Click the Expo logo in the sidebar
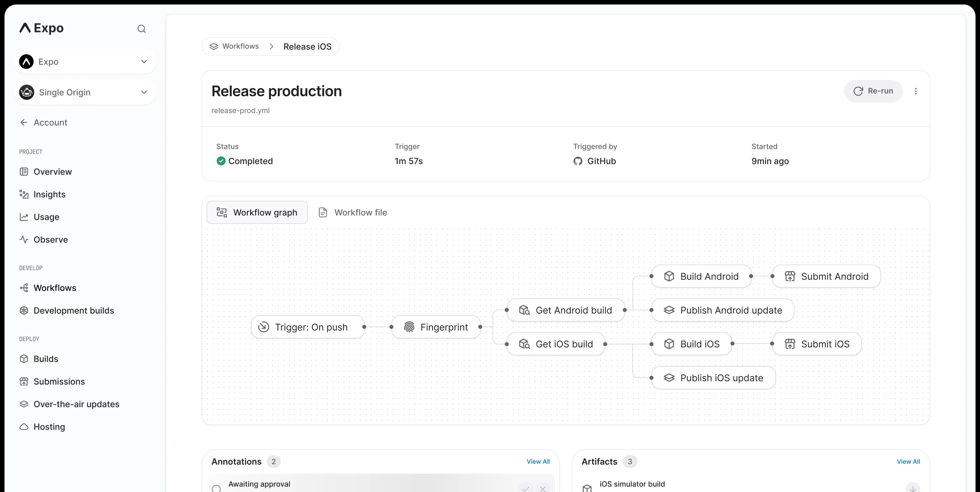Image resolution: width=980 pixels, height=492 pixels. (41, 28)
